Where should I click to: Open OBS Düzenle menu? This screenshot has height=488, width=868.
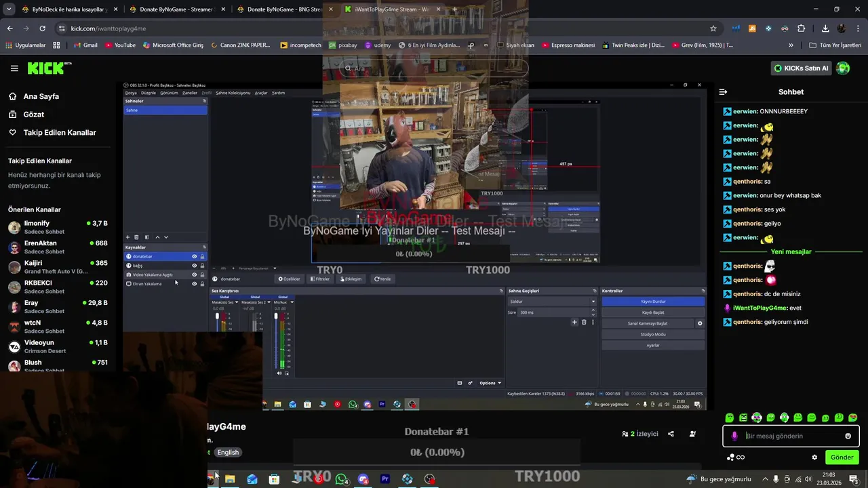click(149, 93)
